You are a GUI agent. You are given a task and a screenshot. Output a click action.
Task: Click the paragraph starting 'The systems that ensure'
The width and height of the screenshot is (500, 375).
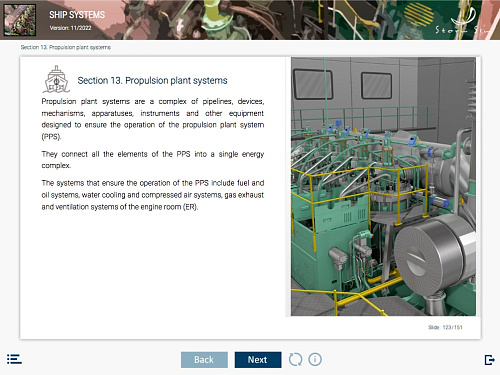pos(153,195)
